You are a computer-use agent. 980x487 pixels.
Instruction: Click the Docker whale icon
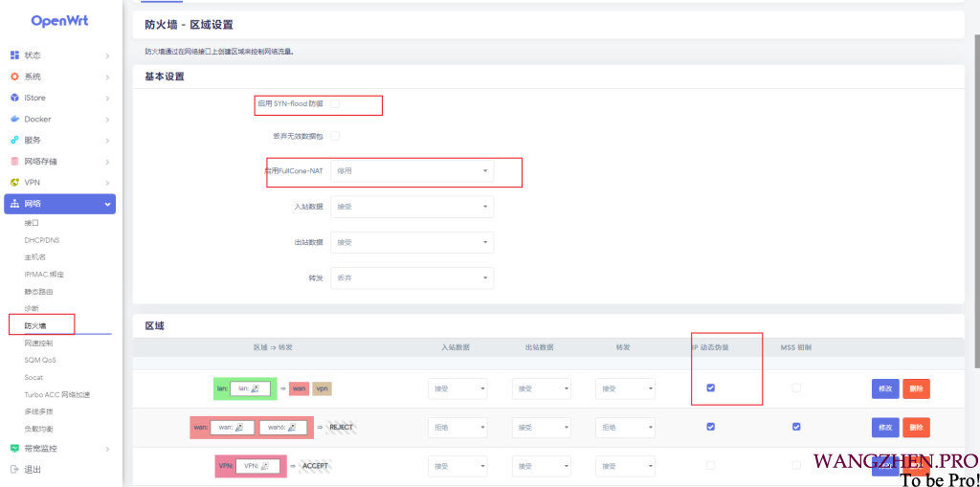point(14,119)
